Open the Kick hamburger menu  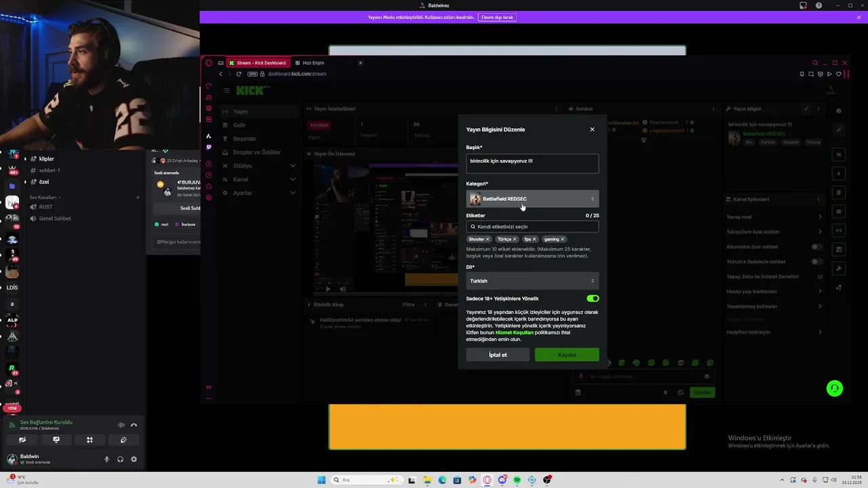[x=226, y=90]
